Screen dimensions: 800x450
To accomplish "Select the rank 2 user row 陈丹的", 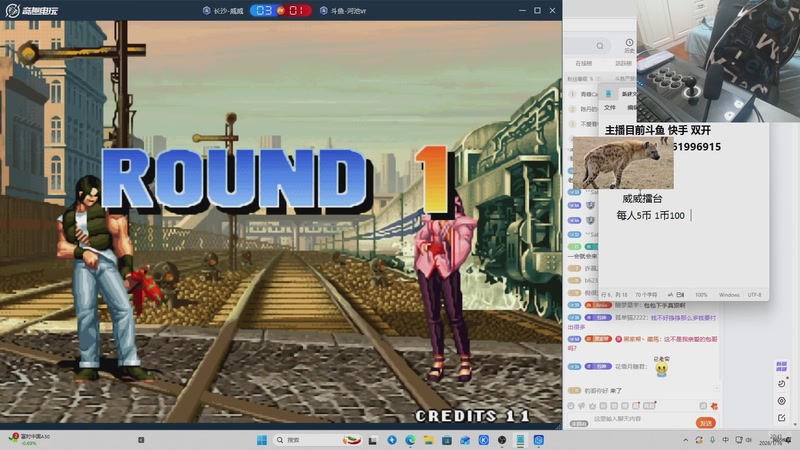I will point(582,109).
